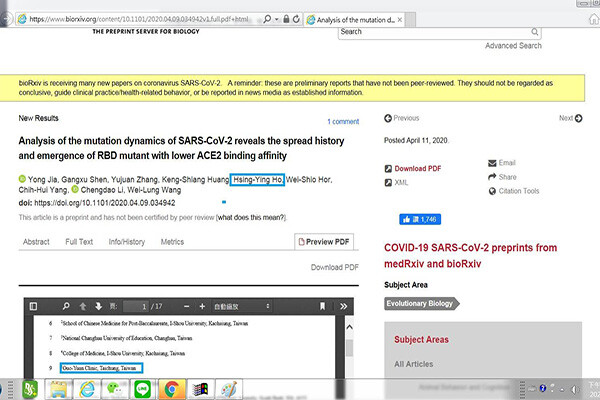Open LINE app from the taskbar
The image size is (600, 400).
coord(142,389)
